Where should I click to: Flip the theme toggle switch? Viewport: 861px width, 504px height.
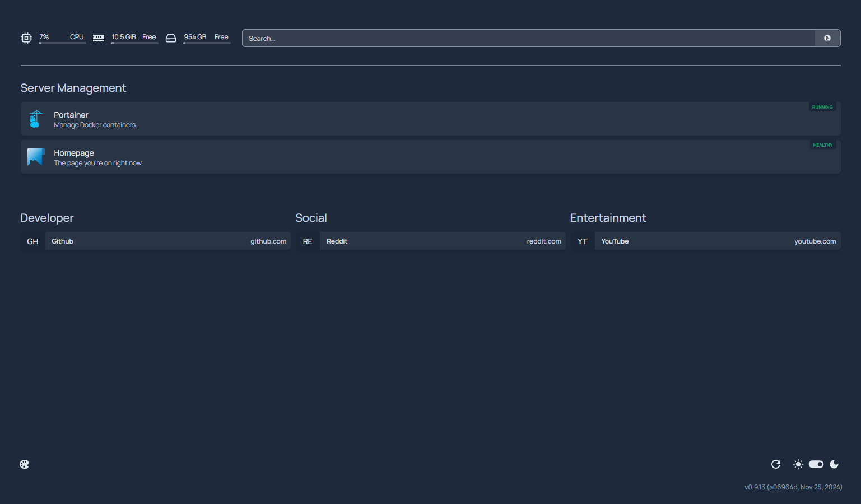(816, 464)
